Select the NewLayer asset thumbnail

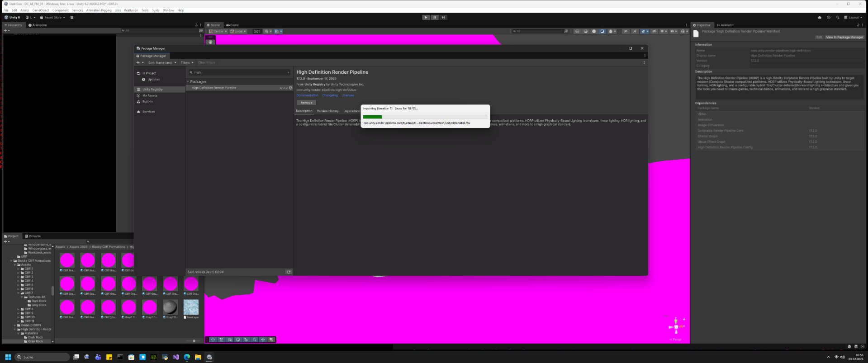(x=191, y=308)
